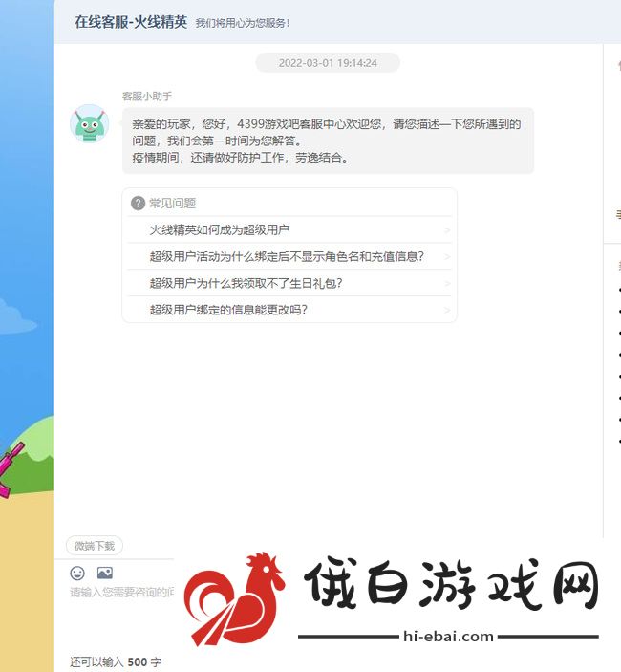Image resolution: width=621 pixels, height=672 pixels.
Task: Expand arrow on 绑定后不显示角色名 row
Action: pyautogui.click(x=447, y=257)
